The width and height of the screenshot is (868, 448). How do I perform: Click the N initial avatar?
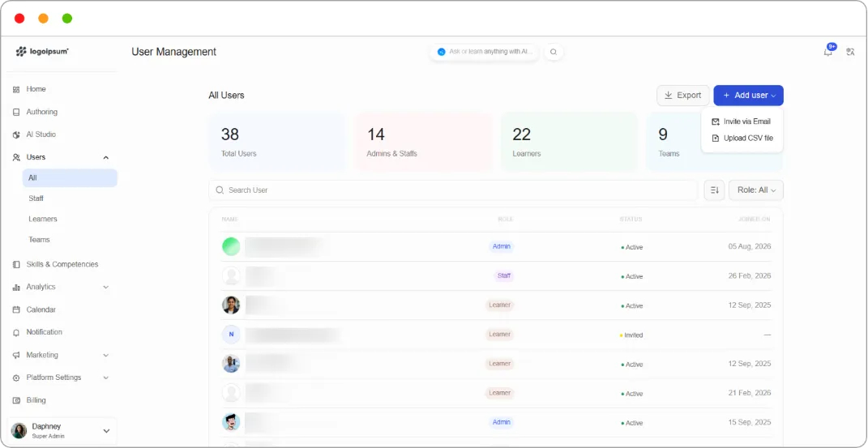coord(231,335)
